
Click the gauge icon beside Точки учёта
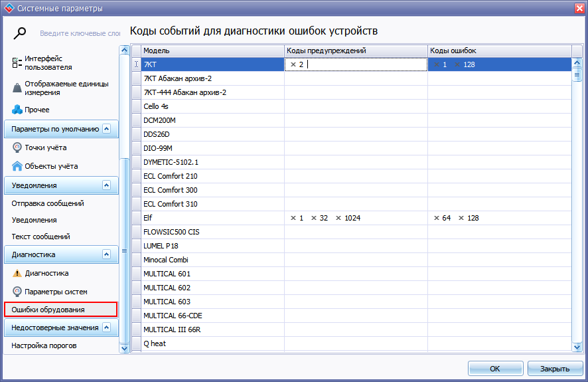(17, 147)
